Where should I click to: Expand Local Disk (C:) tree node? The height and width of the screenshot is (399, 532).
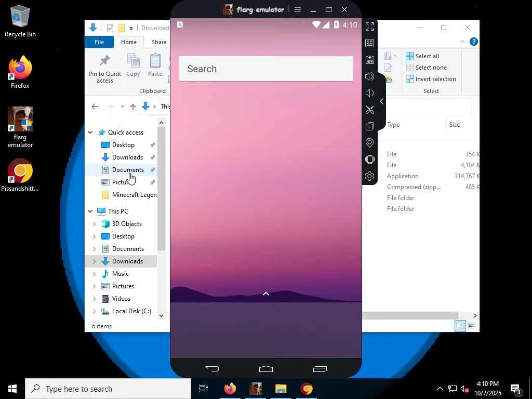[95, 311]
